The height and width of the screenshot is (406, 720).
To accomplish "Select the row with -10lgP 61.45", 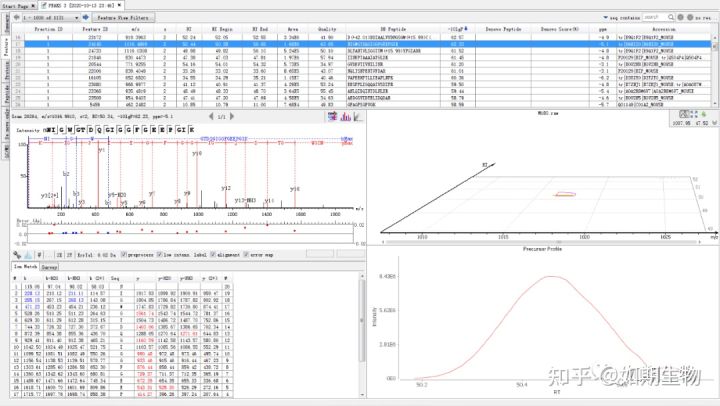I will [x=363, y=58].
